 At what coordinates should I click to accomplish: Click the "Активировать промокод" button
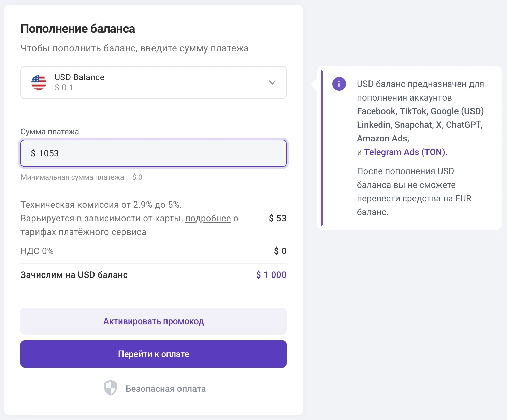coord(154,321)
